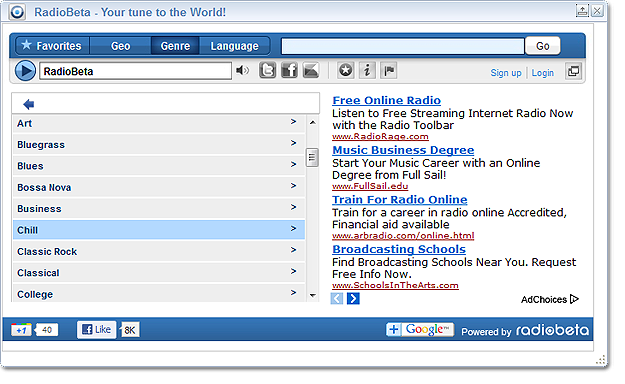Screen dimensions: 625x384
Task: Select the Classical genre label
Action: [38, 273]
